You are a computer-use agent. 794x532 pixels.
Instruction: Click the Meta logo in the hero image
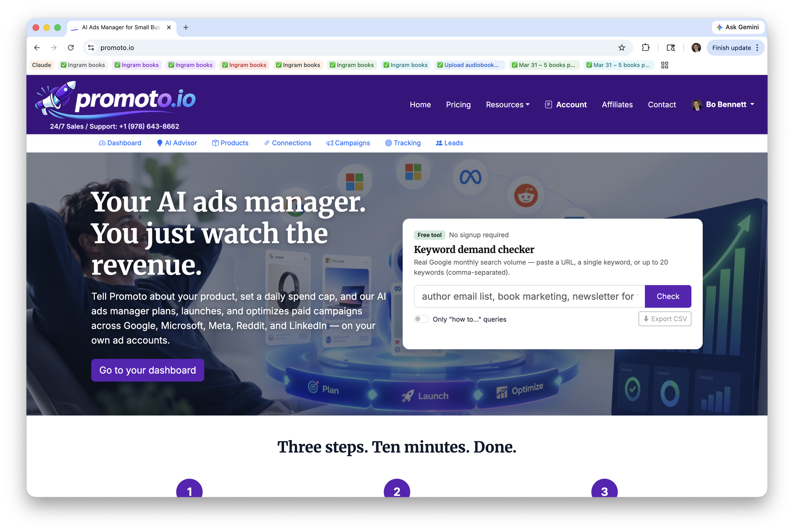point(470,177)
